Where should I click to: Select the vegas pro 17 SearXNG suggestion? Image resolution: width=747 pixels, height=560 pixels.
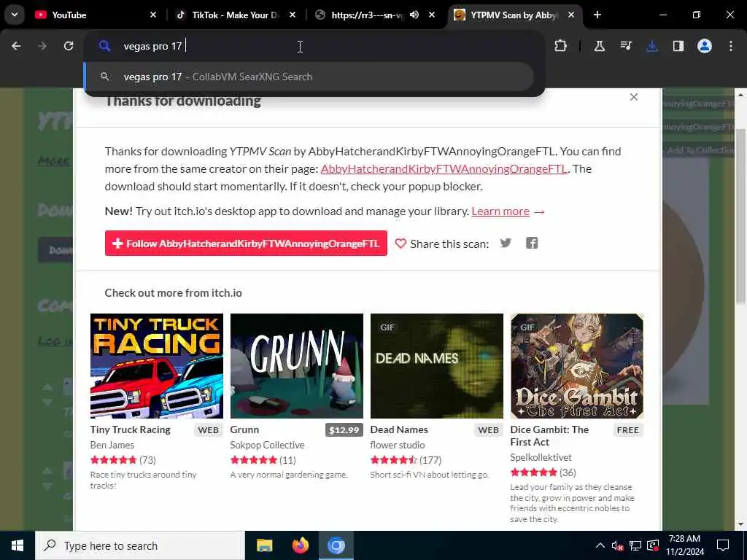tap(309, 77)
